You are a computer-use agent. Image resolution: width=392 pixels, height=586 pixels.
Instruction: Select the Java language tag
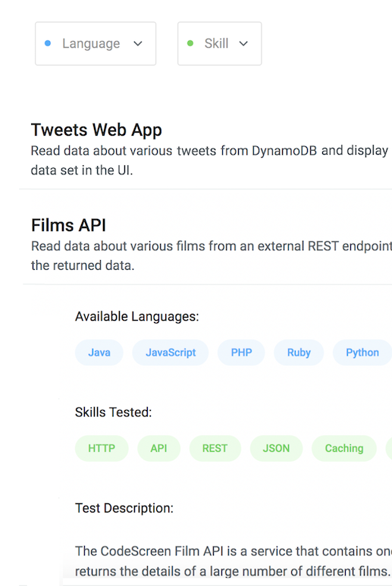[99, 353]
